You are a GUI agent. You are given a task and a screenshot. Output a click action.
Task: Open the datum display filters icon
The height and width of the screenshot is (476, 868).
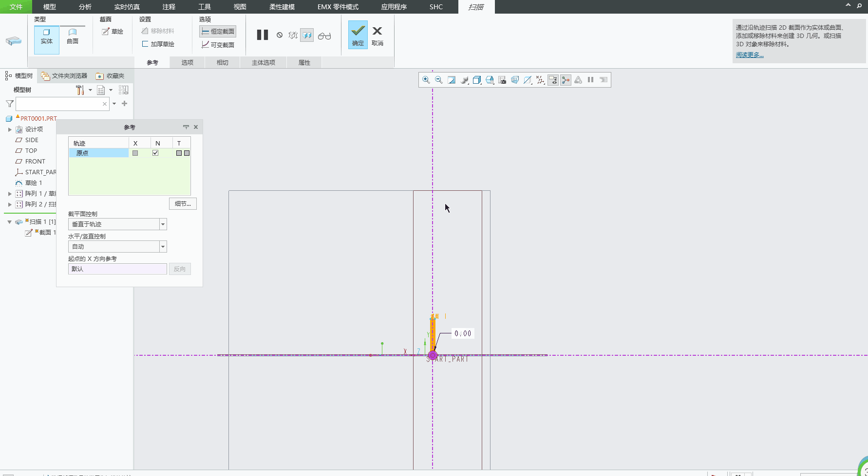pos(540,80)
